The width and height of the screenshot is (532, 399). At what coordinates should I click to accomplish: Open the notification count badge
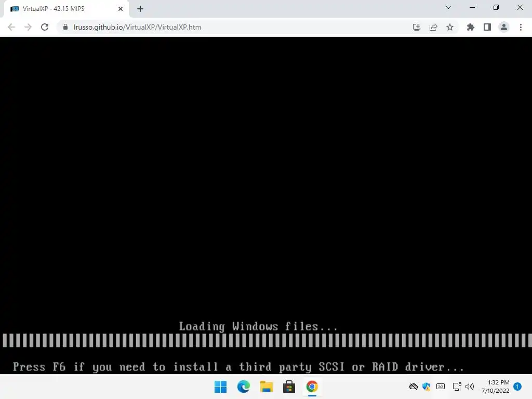click(x=517, y=387)
